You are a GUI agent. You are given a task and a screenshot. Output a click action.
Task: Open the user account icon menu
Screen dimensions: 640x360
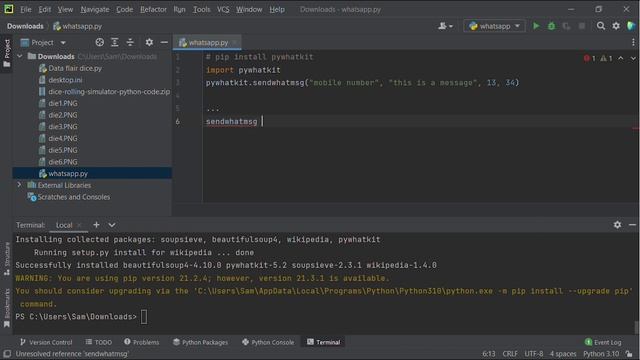(445, 26)
